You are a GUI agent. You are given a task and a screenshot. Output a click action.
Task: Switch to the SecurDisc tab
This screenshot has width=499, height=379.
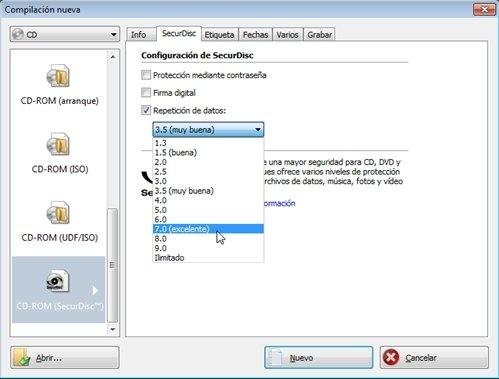[179, 33]
